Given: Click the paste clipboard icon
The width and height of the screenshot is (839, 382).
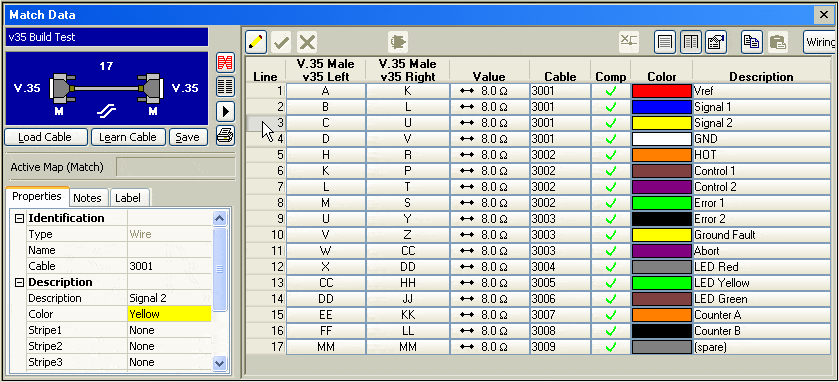Looking at the screenshot, I should pos(777,42).
